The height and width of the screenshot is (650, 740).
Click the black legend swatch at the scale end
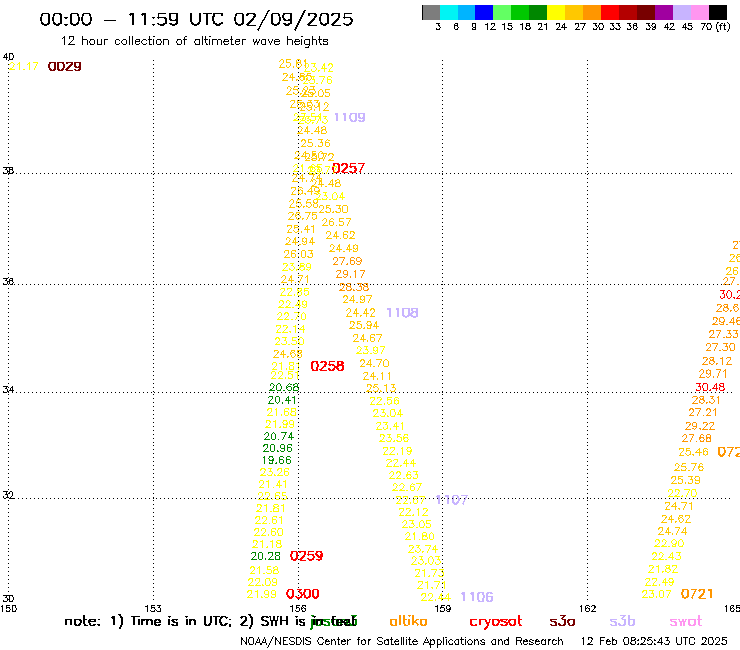718,12
